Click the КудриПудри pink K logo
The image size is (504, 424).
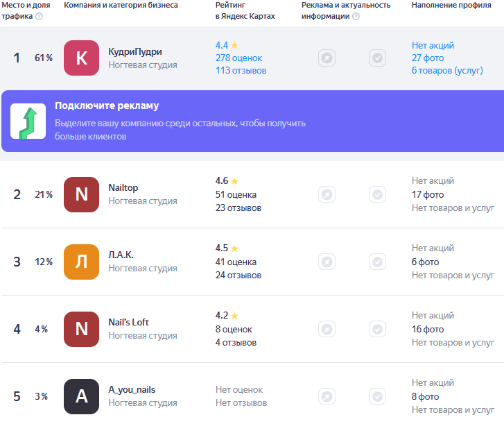[x=81, y=58]
